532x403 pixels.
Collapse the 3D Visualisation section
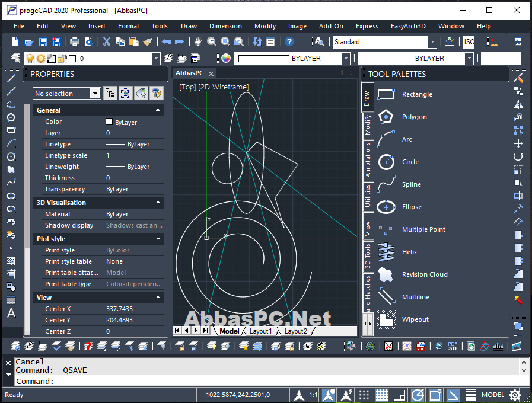158,203
